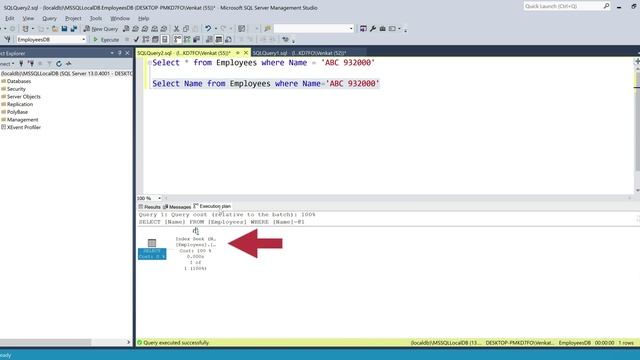Image resolution: width=640 pixels, height=360 pixels.
Task: Click the Save icon in the toolbar
Action: 64,29
